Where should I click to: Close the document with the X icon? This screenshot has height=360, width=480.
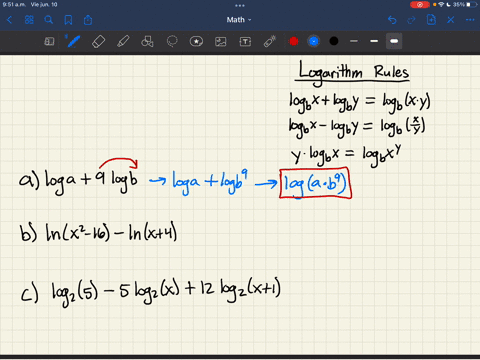click(451, 20)
